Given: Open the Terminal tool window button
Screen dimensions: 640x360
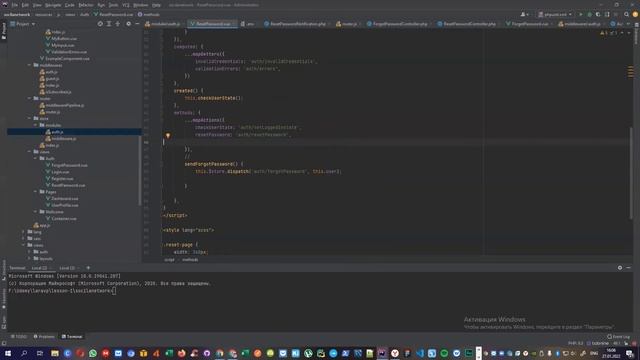Looking at the screenshot, I should [x=72, y=337].
